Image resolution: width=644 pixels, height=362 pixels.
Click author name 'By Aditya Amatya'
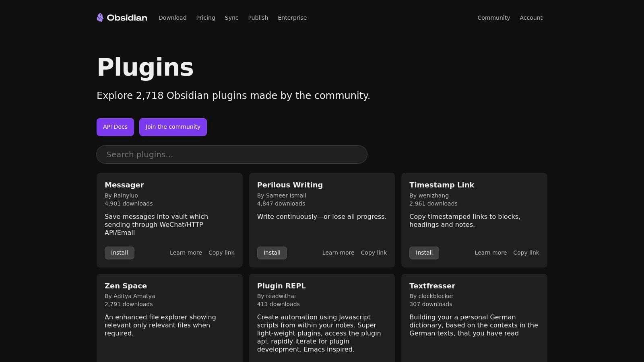click(x=130, y=296)
